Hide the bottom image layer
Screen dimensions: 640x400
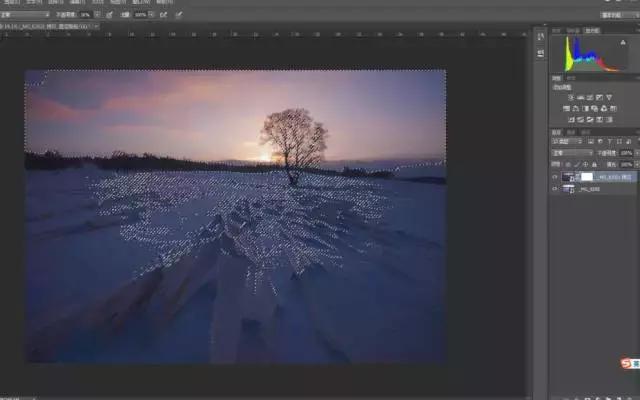pos(555,187)
